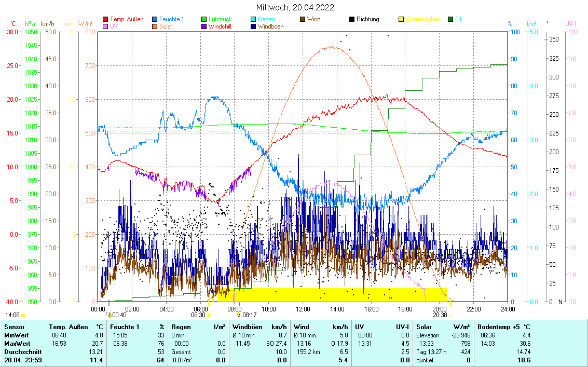Click the Durchschnitt row label

click(x=21, y=352)
